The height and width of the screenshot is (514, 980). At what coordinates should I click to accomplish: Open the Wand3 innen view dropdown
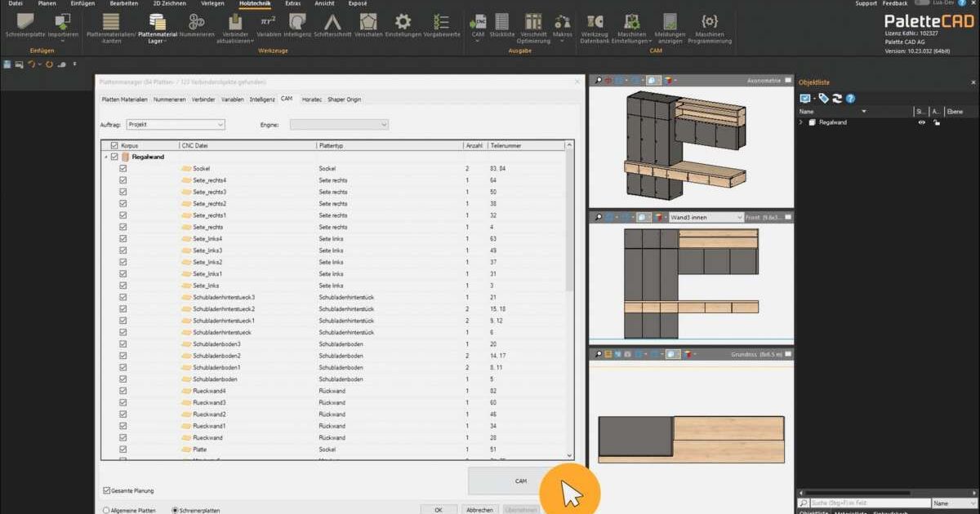[x=706, y=218]
